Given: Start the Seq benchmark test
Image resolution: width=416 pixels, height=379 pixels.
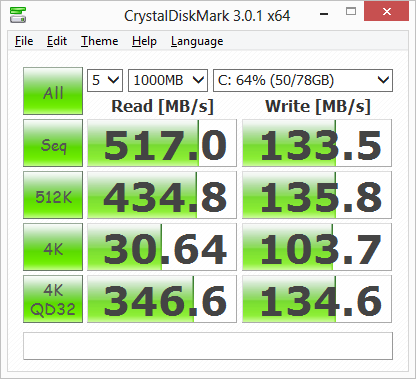Looking at the screenshot, I should tap(53, 143).
